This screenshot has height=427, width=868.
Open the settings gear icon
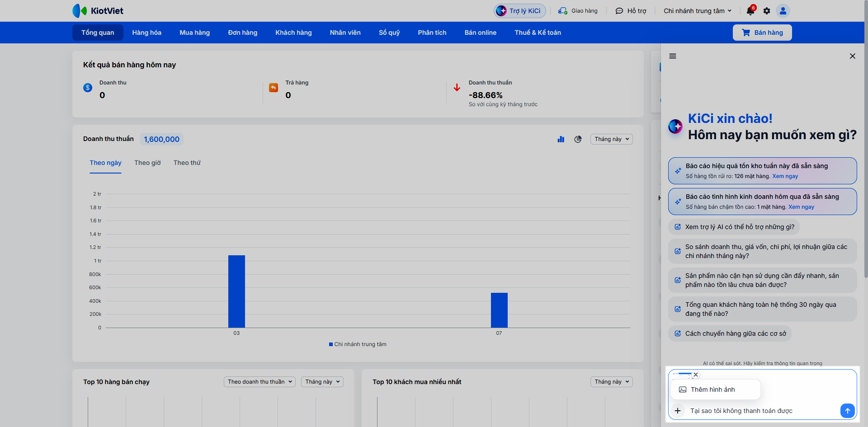coord(767,11)
